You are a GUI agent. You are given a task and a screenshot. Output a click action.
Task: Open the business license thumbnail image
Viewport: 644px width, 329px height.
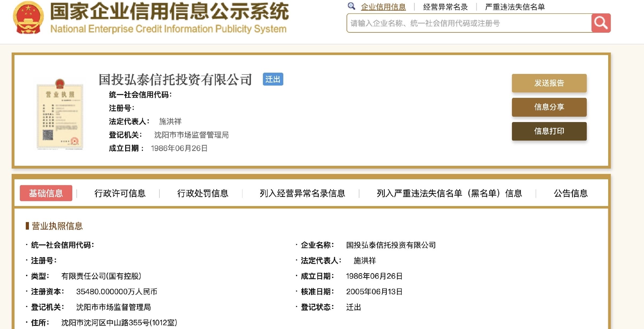(60, 114)
